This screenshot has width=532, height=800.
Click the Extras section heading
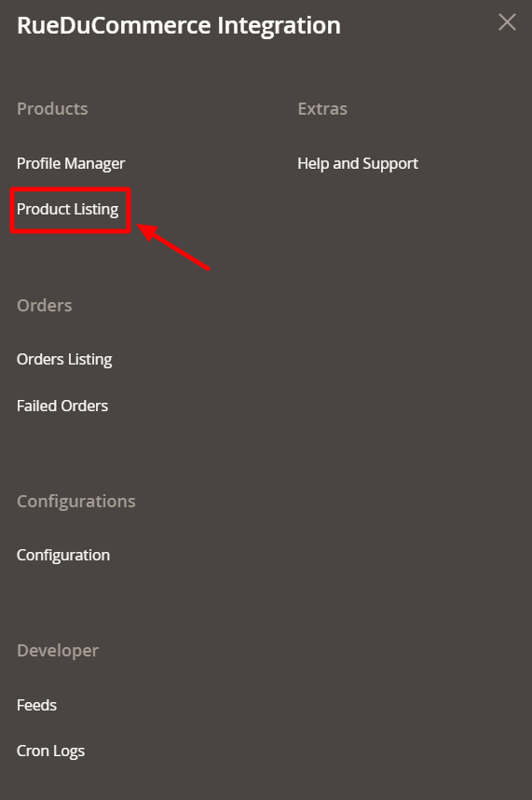coord(322,109)
